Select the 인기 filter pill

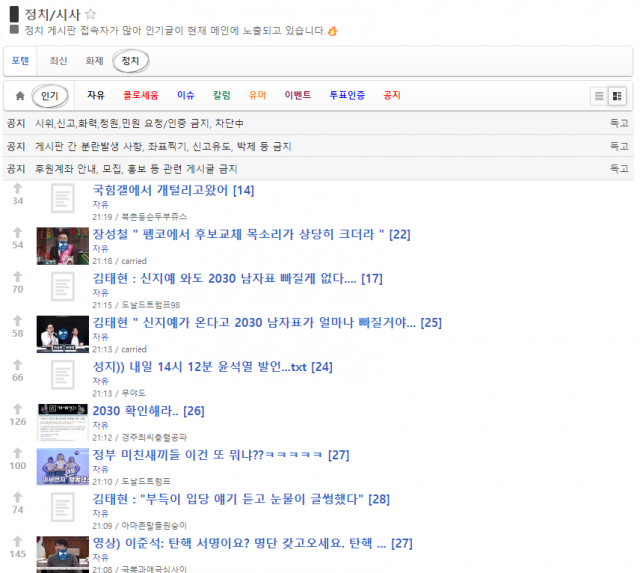coord(50,96)
